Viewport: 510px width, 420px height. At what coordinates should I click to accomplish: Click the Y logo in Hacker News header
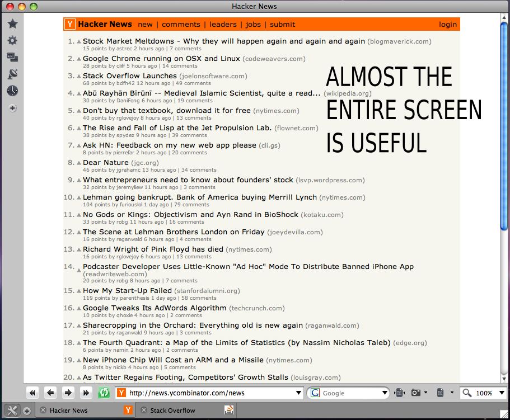[70, 24]
